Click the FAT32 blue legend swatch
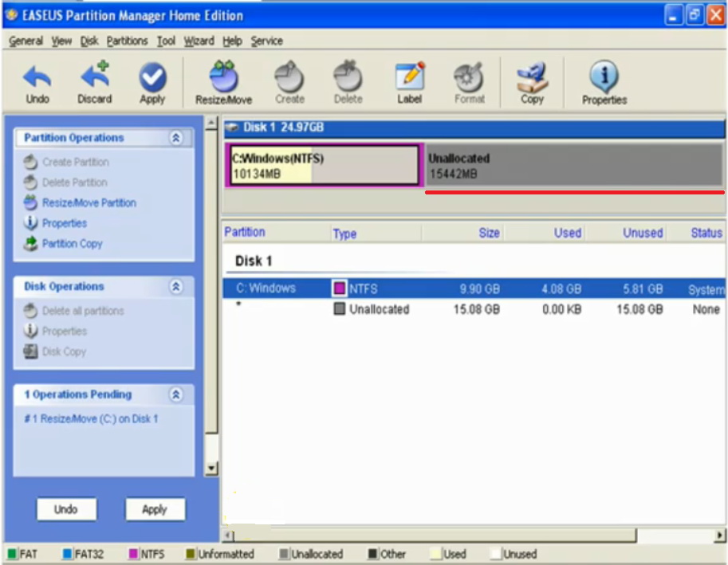Screen dimensions: 728x565 [x=67, y=553]
